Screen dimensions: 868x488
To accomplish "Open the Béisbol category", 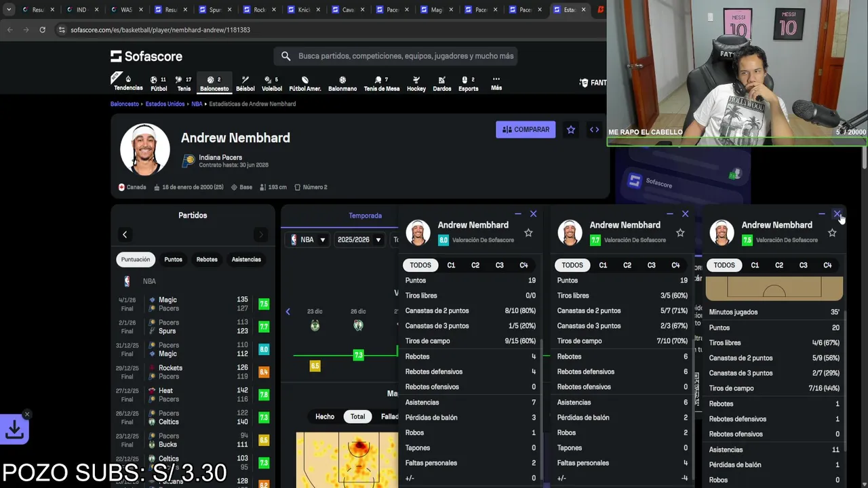I will [245, 83].
